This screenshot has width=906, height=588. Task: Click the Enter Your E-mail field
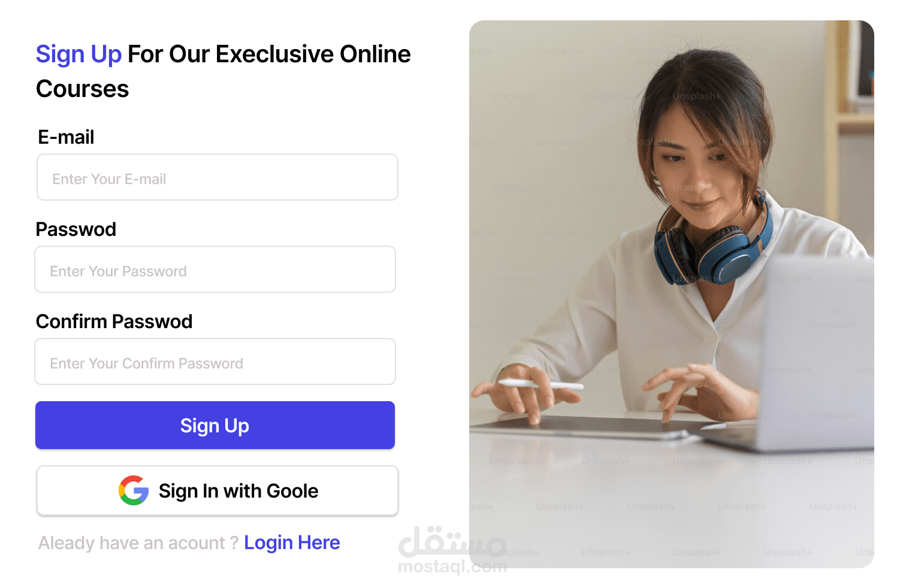coord(218,177)
